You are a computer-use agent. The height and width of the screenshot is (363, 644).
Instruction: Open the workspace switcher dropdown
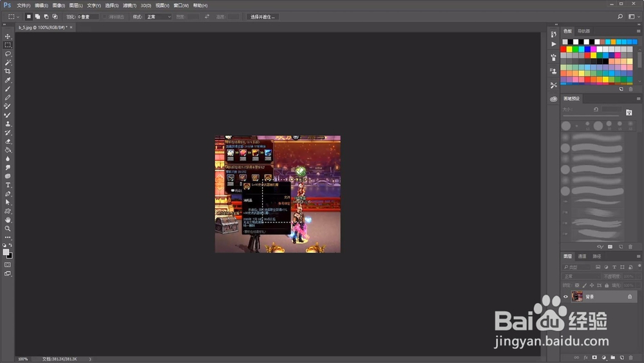(633, 17)
